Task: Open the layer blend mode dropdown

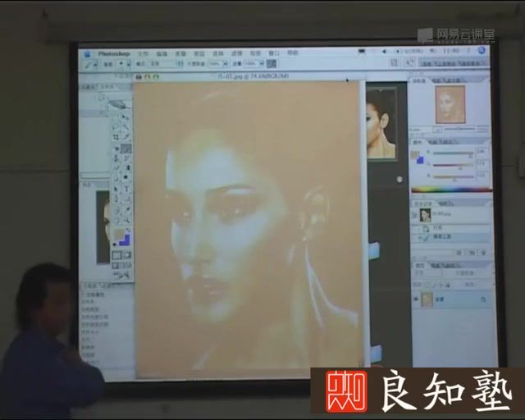Action: tap(430, 274)
